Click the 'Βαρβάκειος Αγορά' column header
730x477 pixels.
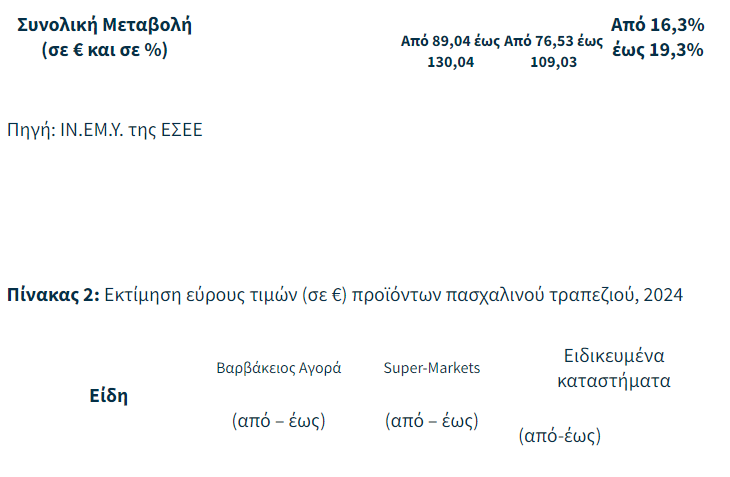pyautogui.click(x=279, y=368)
